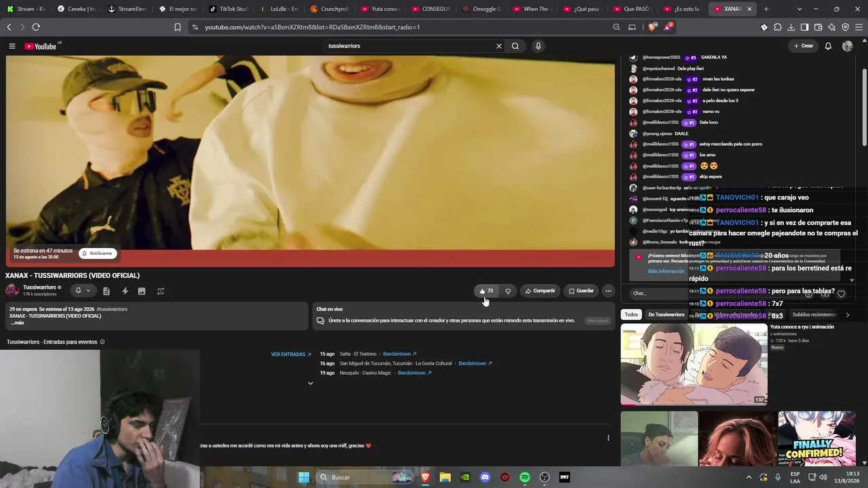
Task: Select the YouTube URL in the address bar
Action: 313,27
